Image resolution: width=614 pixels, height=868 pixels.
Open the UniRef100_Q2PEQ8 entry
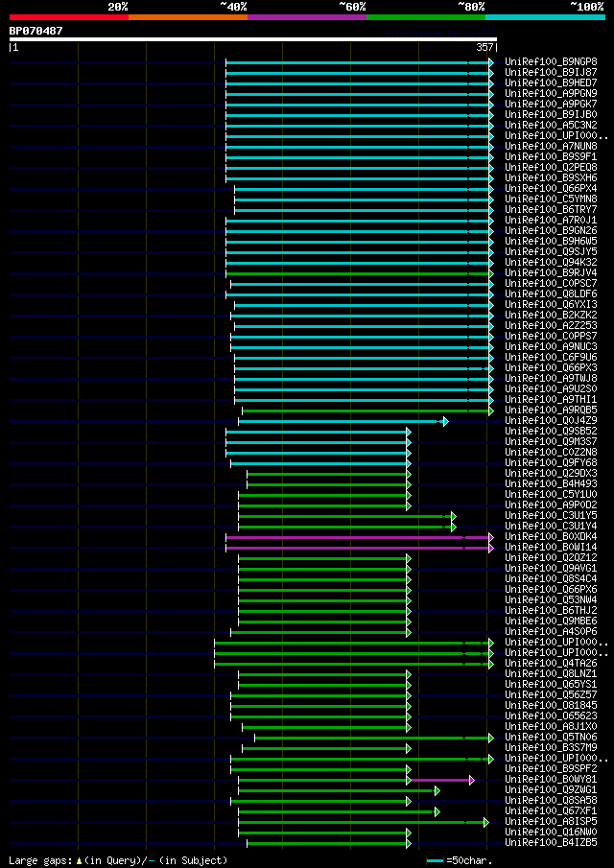coord(551,167)
